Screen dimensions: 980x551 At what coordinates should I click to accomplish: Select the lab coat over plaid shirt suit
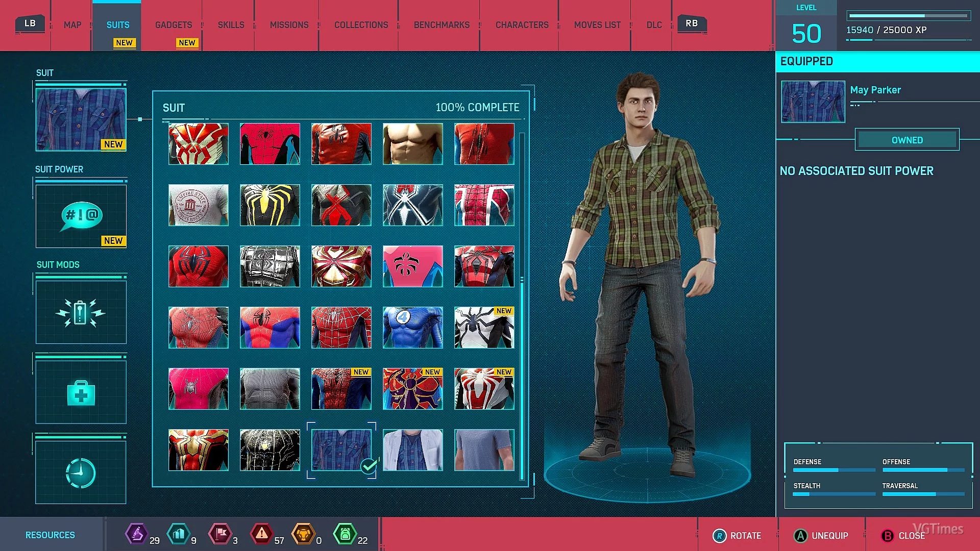tap(413, 450)
